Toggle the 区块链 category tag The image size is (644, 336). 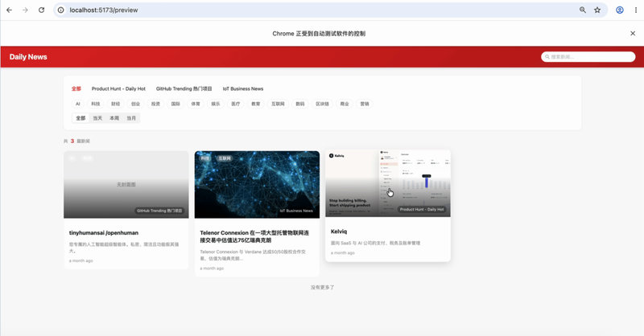323,104
